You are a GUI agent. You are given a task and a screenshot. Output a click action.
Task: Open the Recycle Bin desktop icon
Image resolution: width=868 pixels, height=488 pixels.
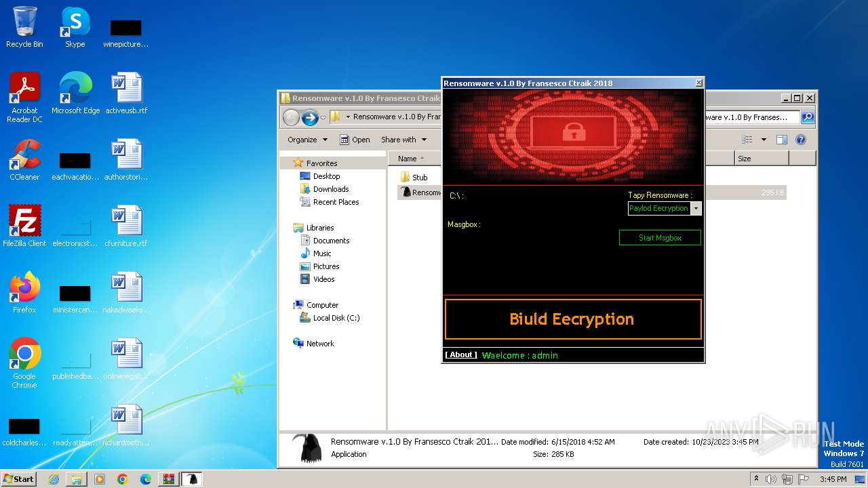24,27
